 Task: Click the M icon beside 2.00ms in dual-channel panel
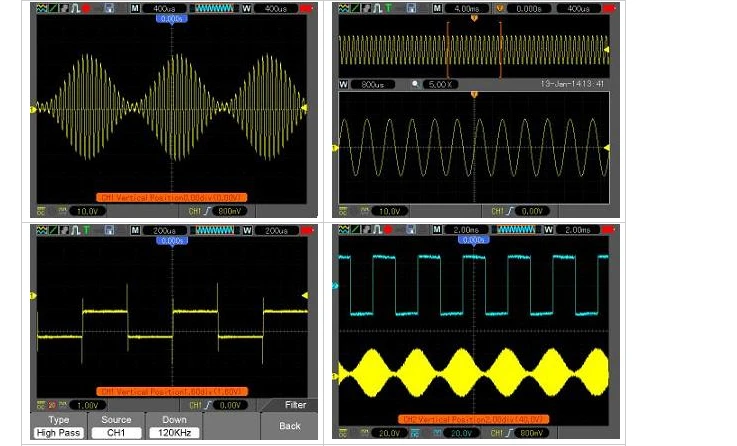coord(438,230)
